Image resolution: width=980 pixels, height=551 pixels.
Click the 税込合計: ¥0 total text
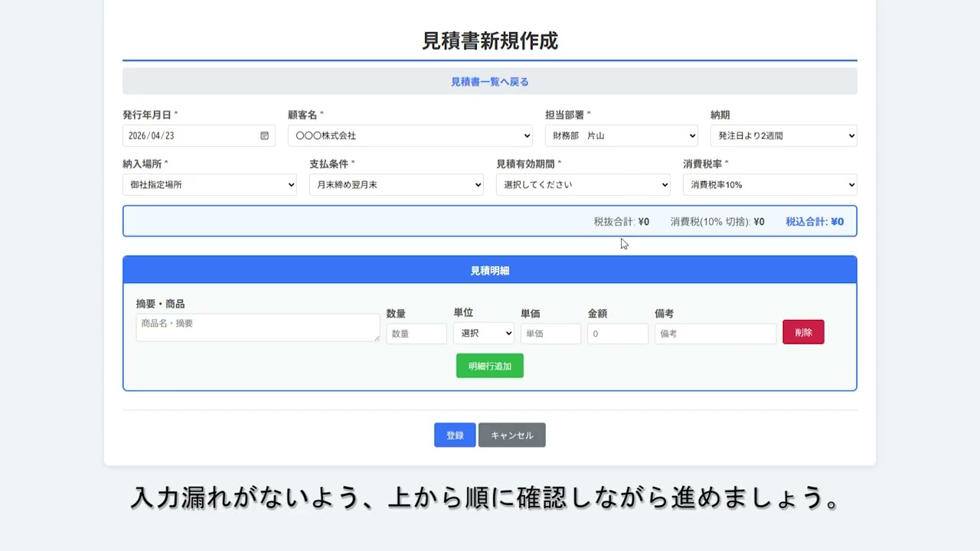click(815, 222)
